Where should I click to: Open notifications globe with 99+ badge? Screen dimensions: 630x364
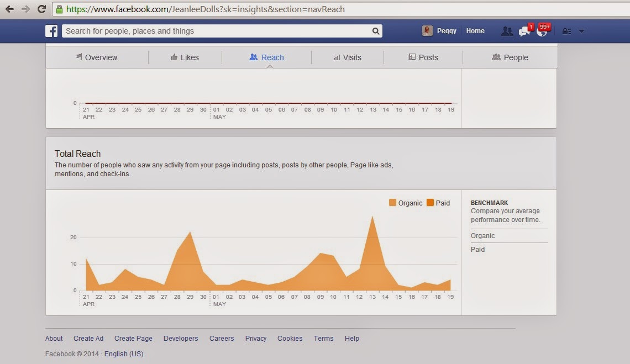point(543,30)
